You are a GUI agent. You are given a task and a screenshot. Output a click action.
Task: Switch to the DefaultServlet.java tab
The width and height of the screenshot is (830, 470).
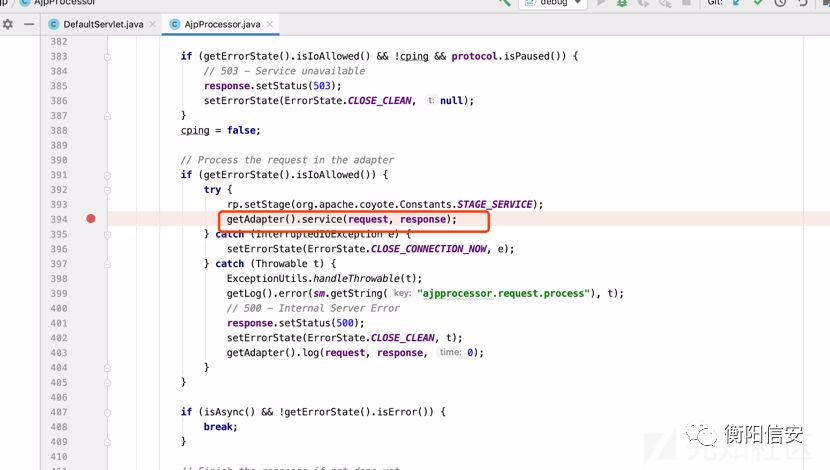pos(103,24)
